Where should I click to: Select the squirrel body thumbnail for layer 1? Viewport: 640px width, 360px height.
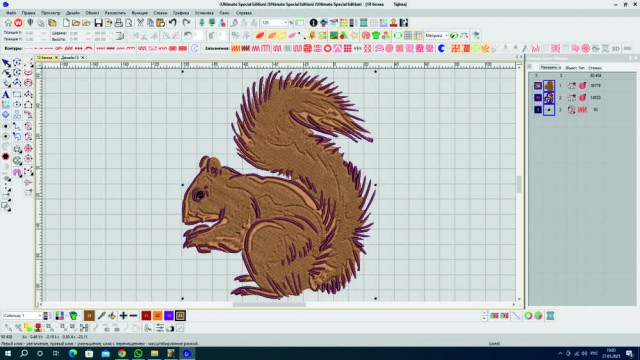(x=549, y=86)
